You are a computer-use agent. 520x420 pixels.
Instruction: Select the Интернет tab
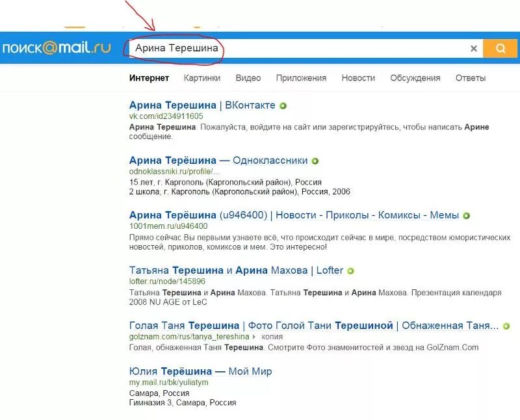click(x=149, y=78)
